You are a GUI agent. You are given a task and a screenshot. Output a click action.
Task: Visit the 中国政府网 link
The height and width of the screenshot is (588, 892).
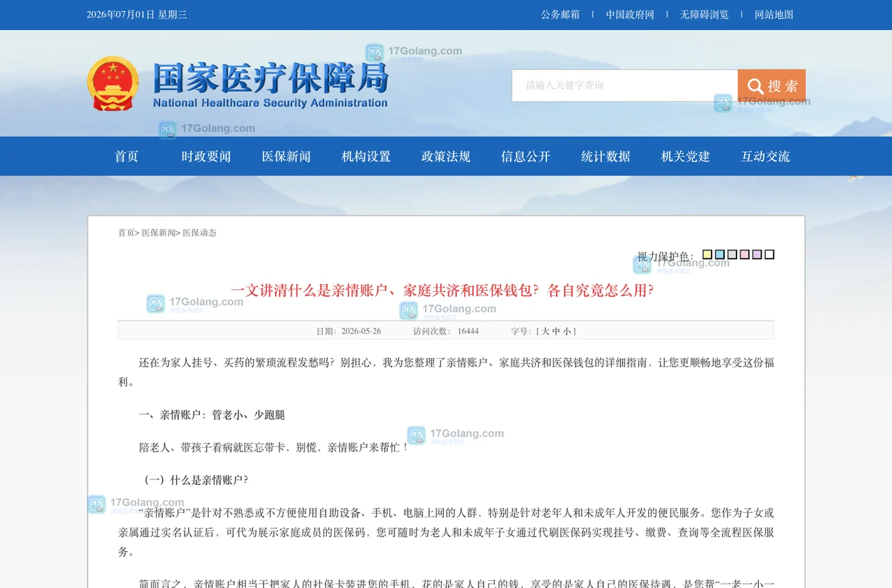tap(630, 15)
